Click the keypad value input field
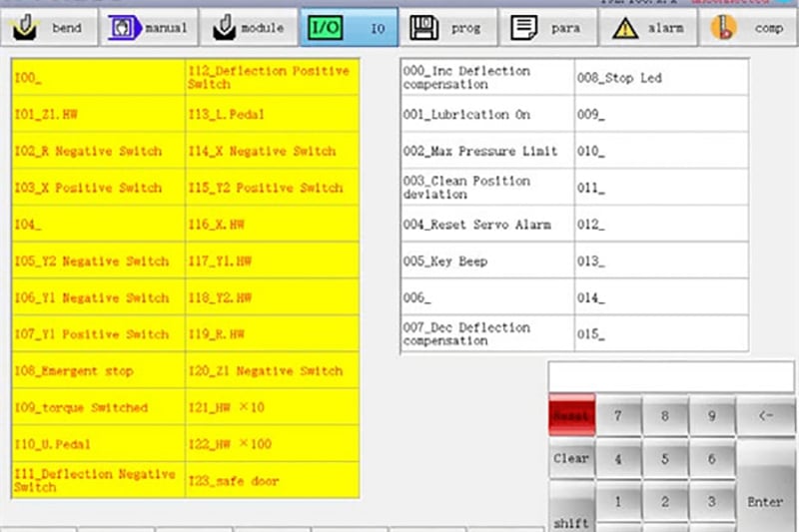Image resolution: width=799 pixels, height=532 pixels. [x=671, y=376]
